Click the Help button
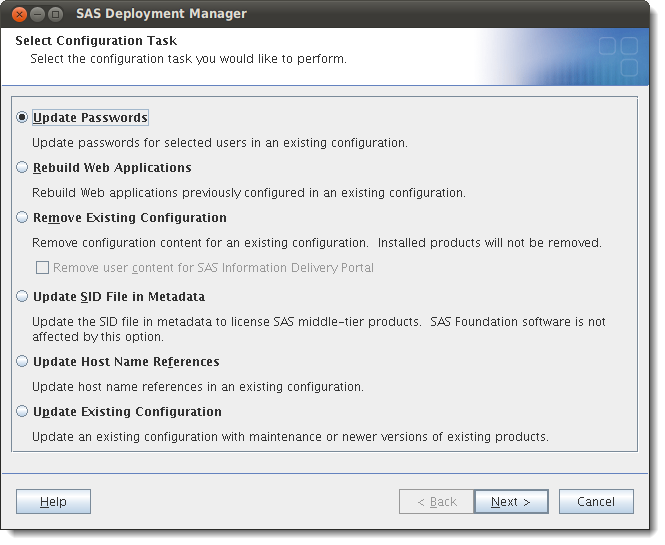Image resolution: width=665 pixels, height=545 pixels. tap(53, 502)
